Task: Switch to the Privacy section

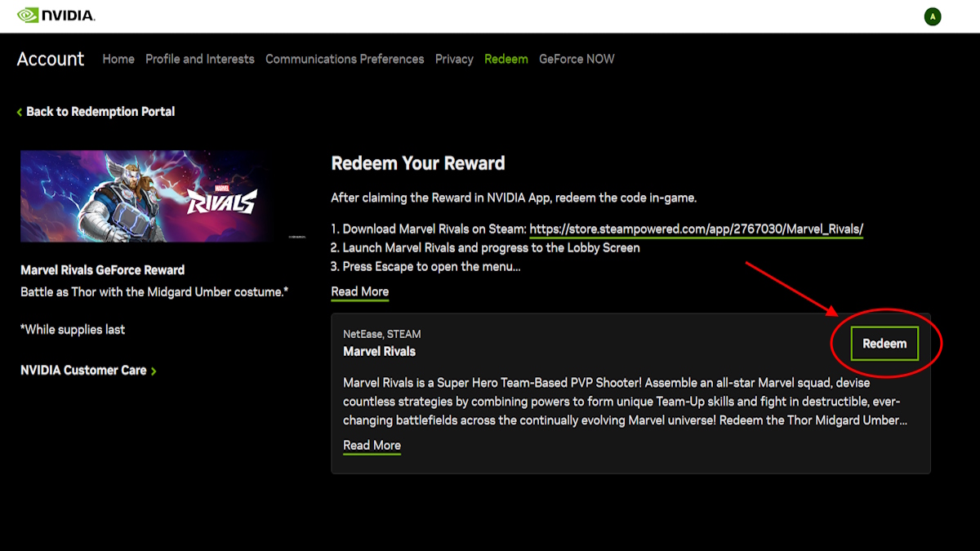Action: [x=454, y=59]
